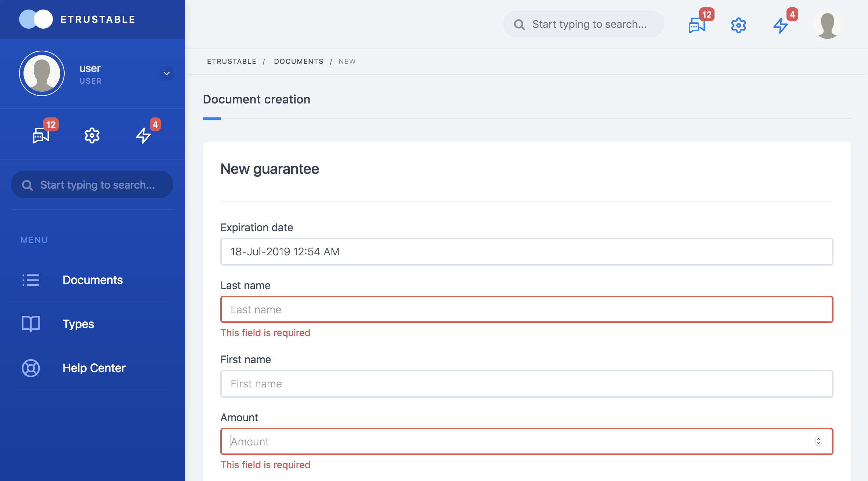Click the 'First name' label
The image size is (868, 481).
(x=246, y=360)
